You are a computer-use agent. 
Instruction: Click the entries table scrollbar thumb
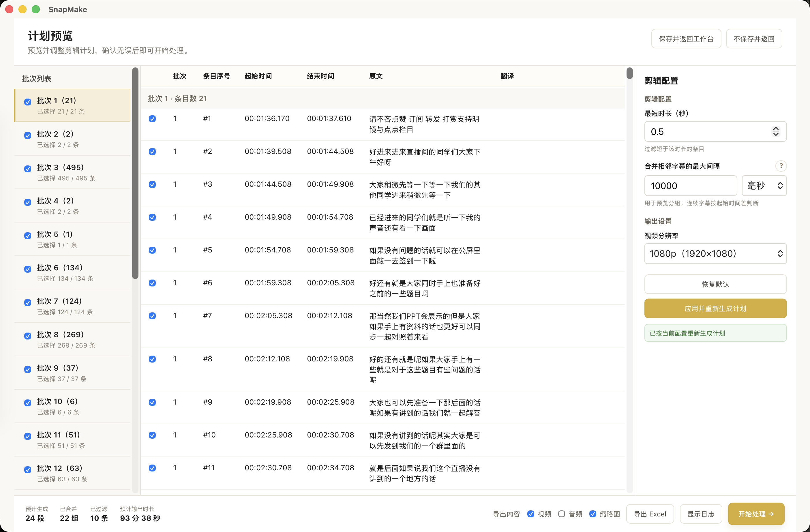coord(629,73)
